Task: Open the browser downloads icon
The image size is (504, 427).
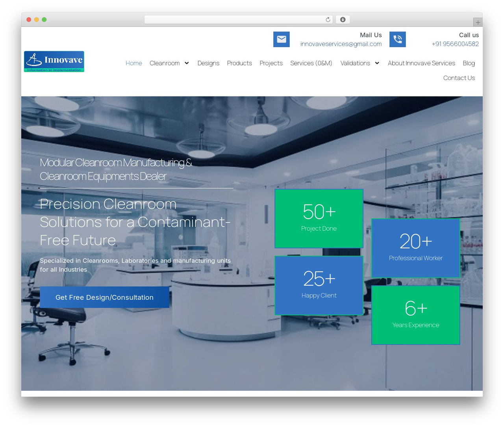Action: (343, 20)
